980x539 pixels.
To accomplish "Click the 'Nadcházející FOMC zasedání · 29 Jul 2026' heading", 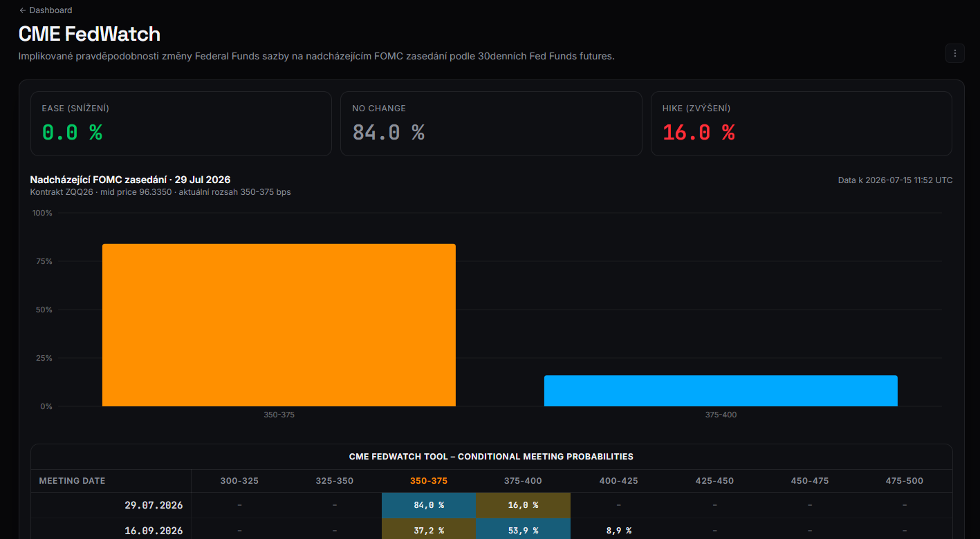I will (130, 180).
